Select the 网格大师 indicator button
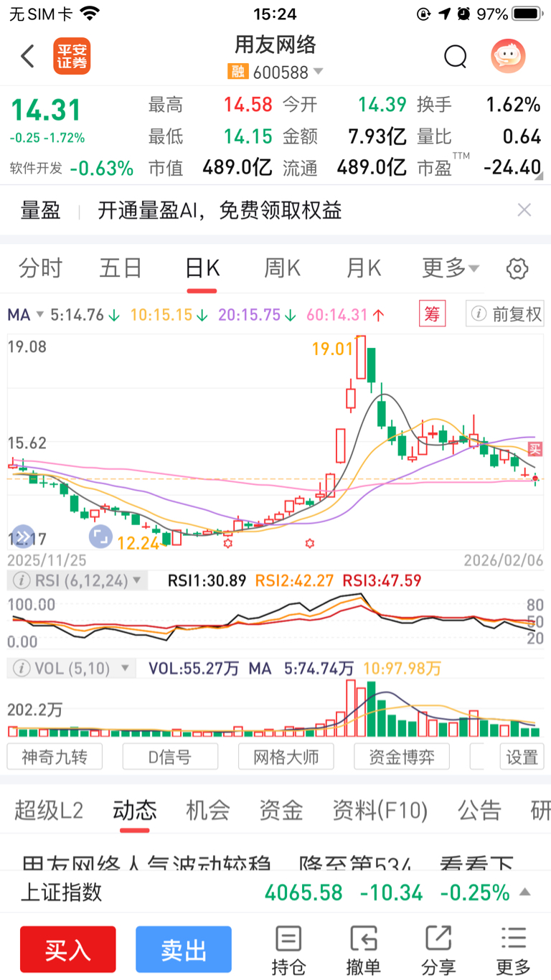The image size is (551, 980). (286, 757)
